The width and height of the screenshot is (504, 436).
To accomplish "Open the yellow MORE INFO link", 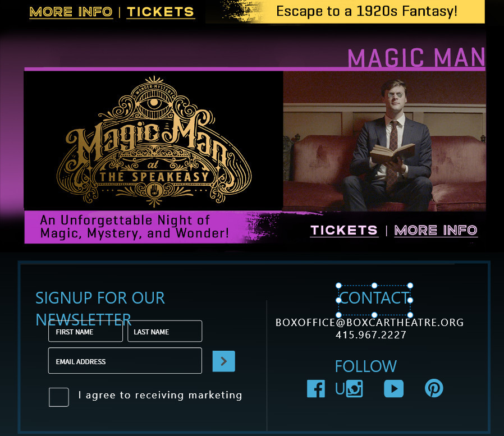I will [71, 12].
